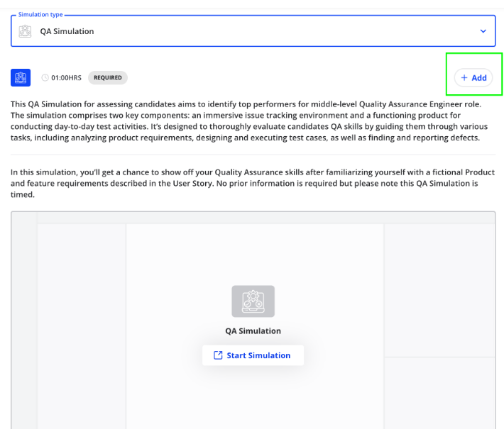Click the paragraph starting "This QA Simulation for assessing"
Image resolution: width=504 pixels, height=434 pixels.
[x=249, y=121]
